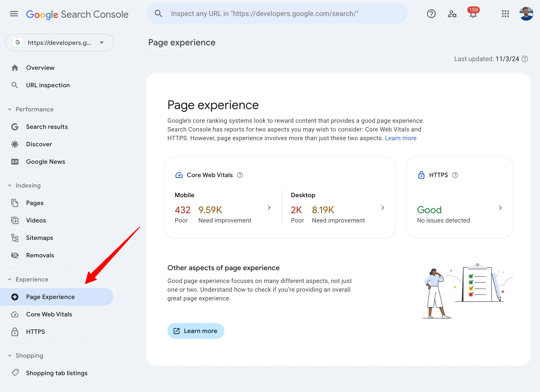Image resolution: width=540 pixels, height=392 pixels.
Task: Open the Google apps grid
Action: point(505,14)
